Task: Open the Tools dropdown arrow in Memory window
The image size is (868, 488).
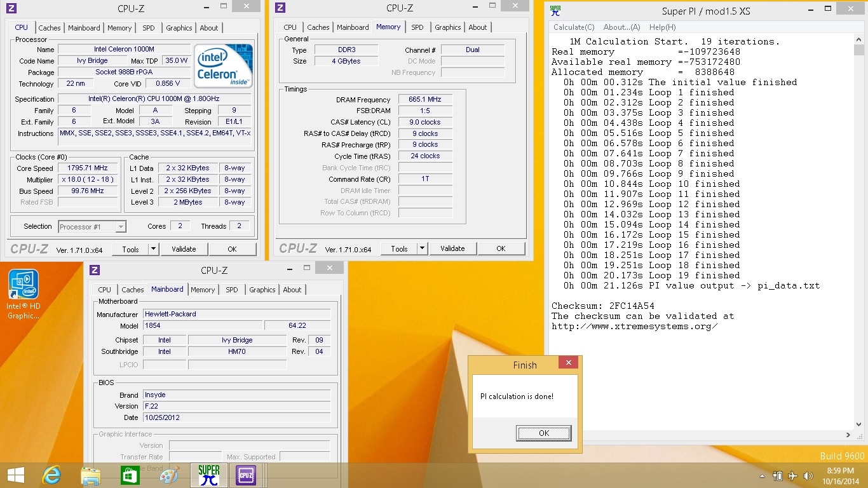Action: pyautogui.click(x=422, y=248)
